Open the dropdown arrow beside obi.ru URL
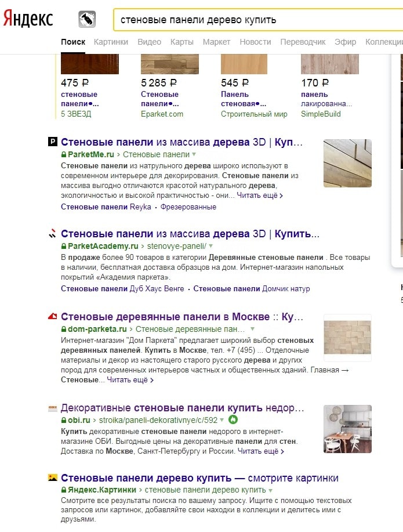 click(x=222, y=420)
